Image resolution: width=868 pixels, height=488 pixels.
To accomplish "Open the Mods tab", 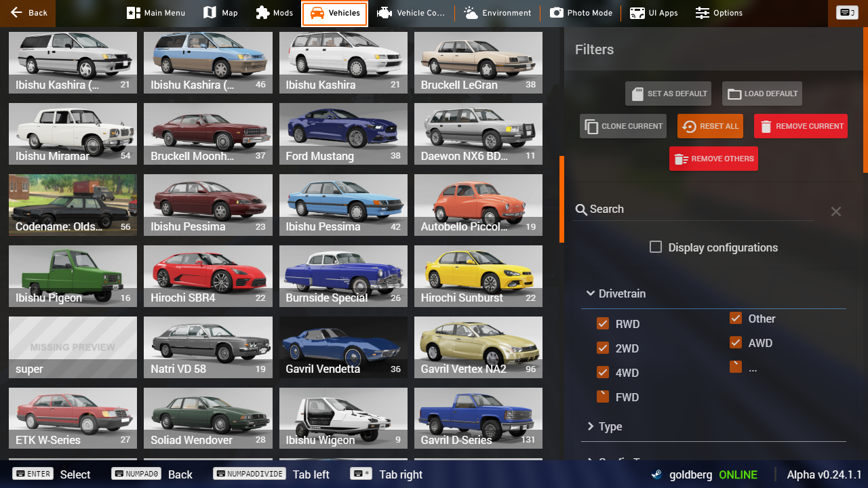I will 274,13.
